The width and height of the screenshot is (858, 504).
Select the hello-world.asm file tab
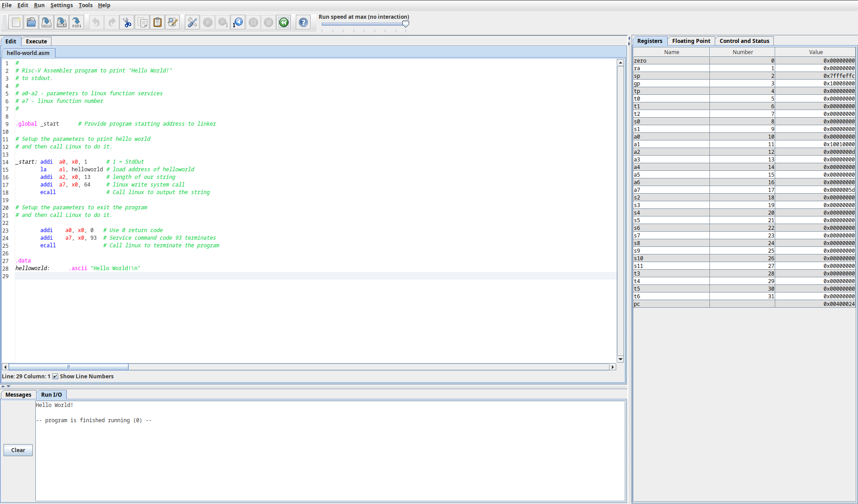[28, 53]
